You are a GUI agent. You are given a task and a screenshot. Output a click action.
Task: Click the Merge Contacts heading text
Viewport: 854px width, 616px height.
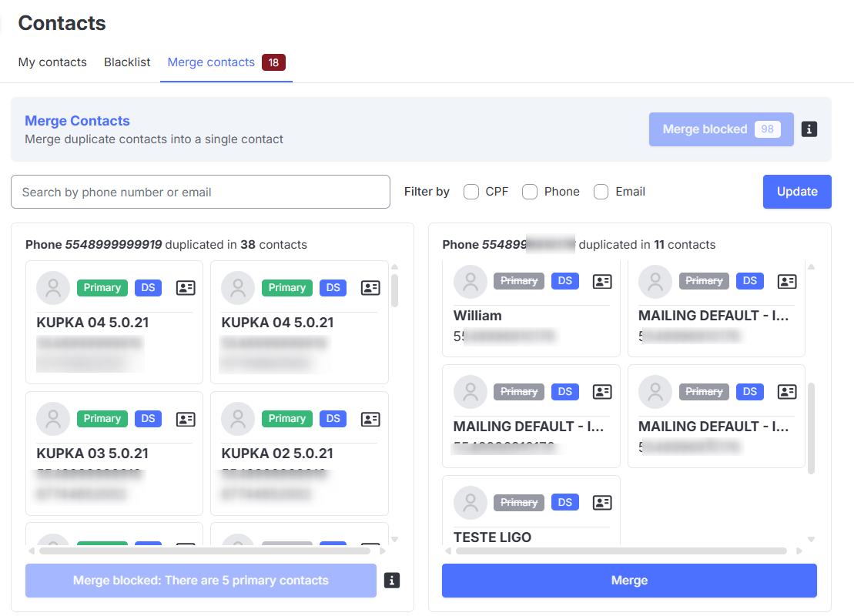pyautogui.click(x=77, y=121)
